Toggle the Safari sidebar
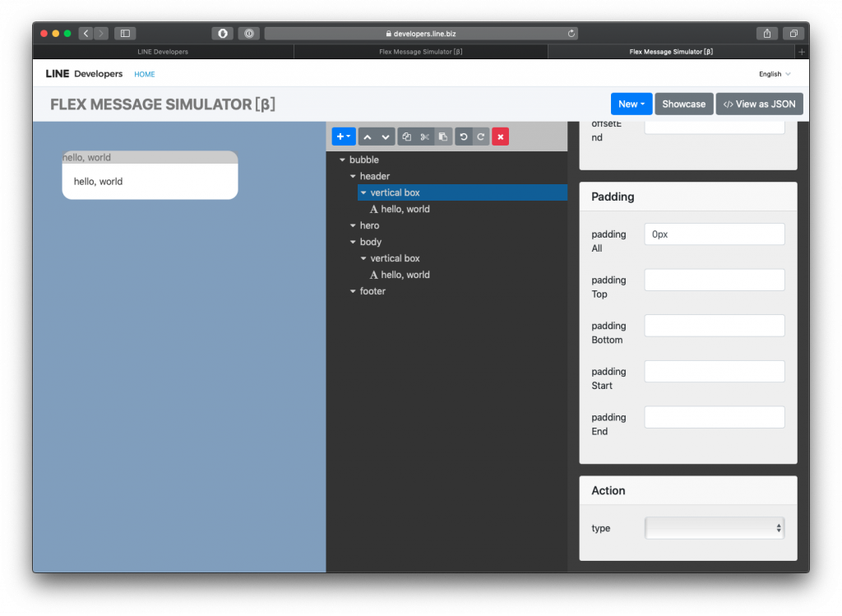 [x=125, y=33]
